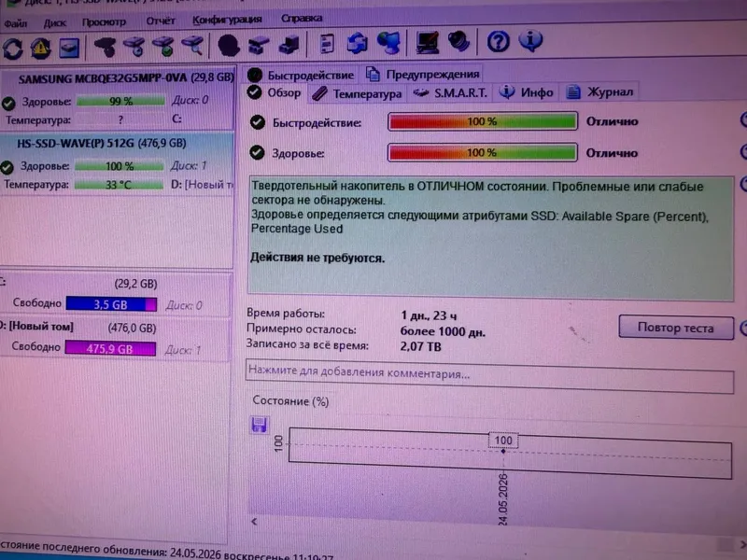Click the Записано за всё время value 2,07 ТВ
This screenshot has height=560, width=747.
pyautogui.click(x=421, y=346)
